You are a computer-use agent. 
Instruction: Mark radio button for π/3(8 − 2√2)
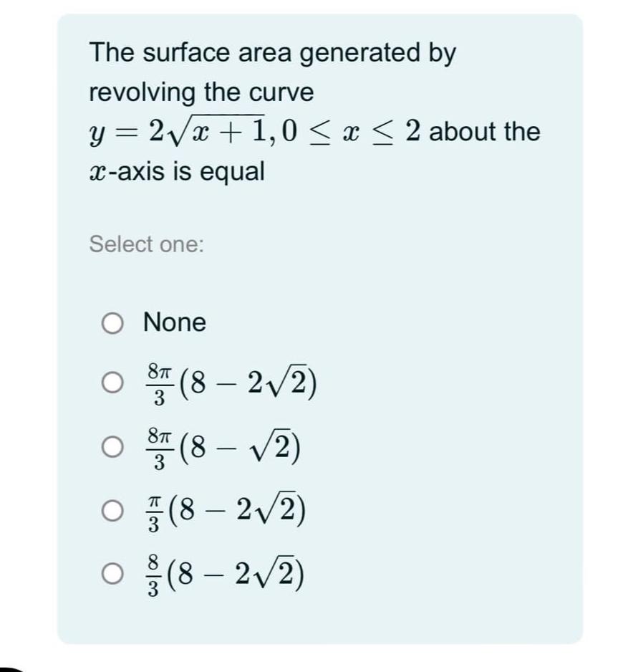114,510
